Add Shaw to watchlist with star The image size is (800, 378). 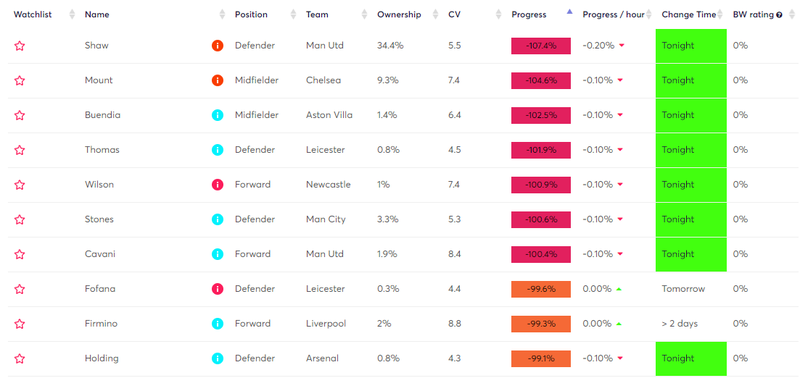(19, 46)
